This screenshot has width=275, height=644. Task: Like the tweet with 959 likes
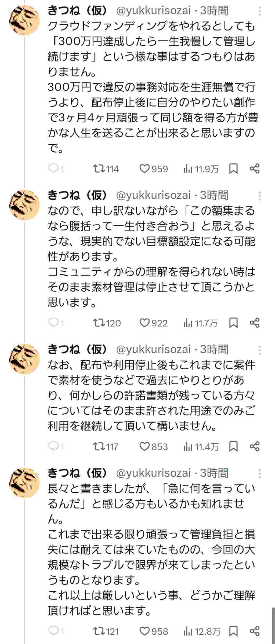pos(145,169)
